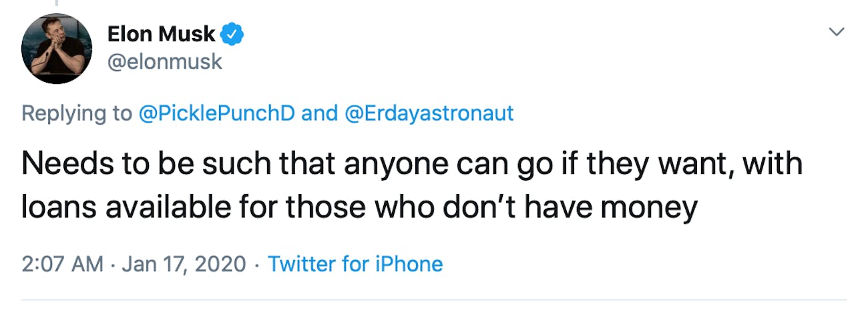The height and width of the screenshot is (318, 868).
Task: Open the "Elon Musk" display name
Action: coord(161,33)
